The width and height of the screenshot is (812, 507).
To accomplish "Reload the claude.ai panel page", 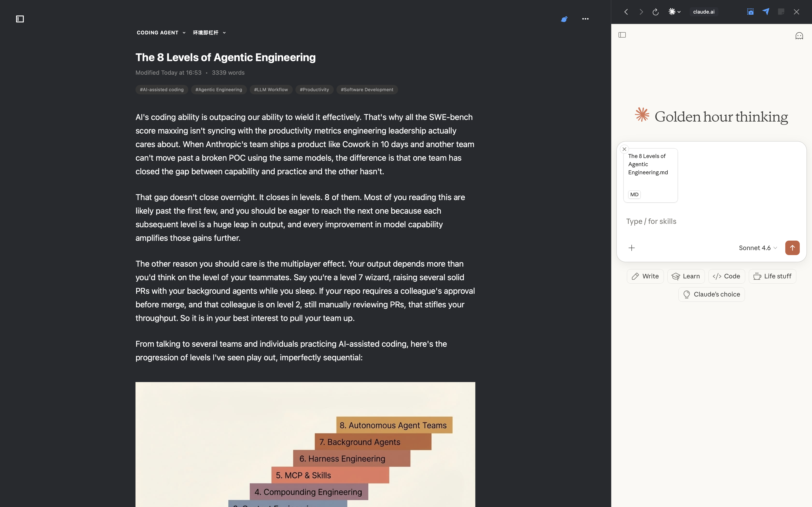I will click(x=655, y=12).
